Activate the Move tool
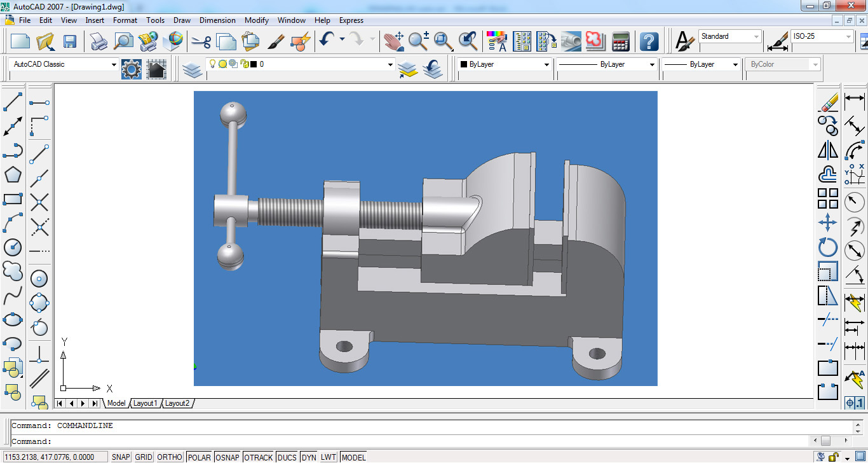868x463 pixels. [827, 223]
